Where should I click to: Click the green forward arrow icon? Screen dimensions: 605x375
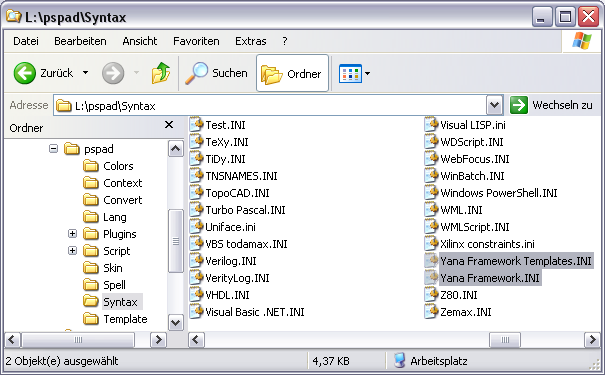[113, 73]
